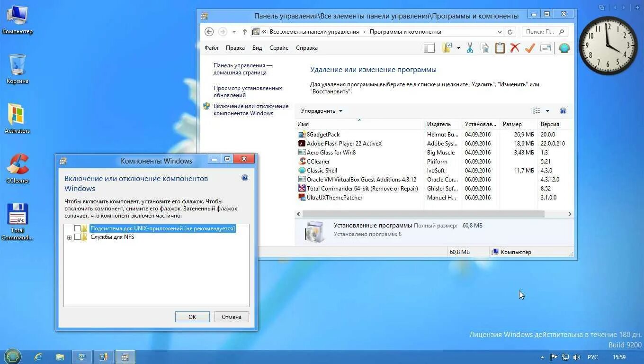
Task: Open the Справка menu
Action: point(307,48)
